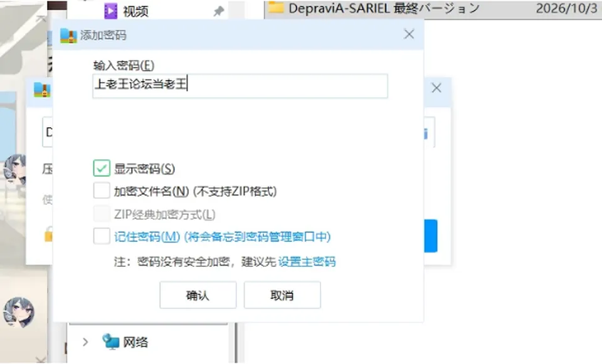
Task: Click the 网络 computer icon
Action: (x=111, y=341)
